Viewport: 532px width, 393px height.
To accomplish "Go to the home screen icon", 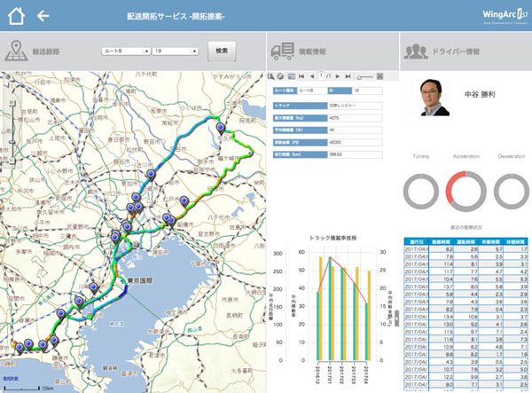I will coord(17,15).
